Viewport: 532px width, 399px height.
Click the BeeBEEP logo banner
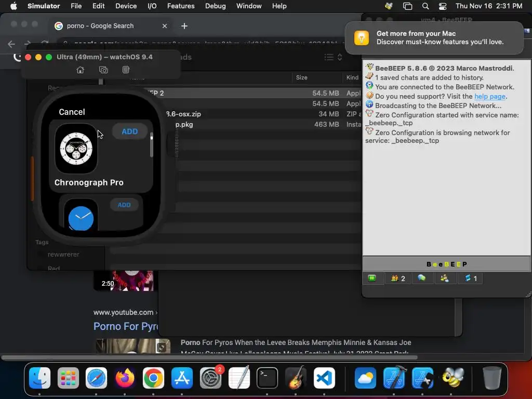[446, 264]
